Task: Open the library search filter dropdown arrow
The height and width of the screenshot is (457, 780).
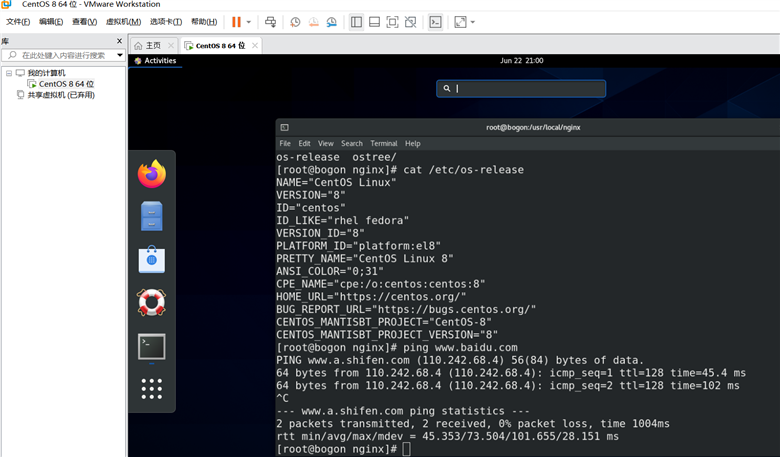Action: 120,55
